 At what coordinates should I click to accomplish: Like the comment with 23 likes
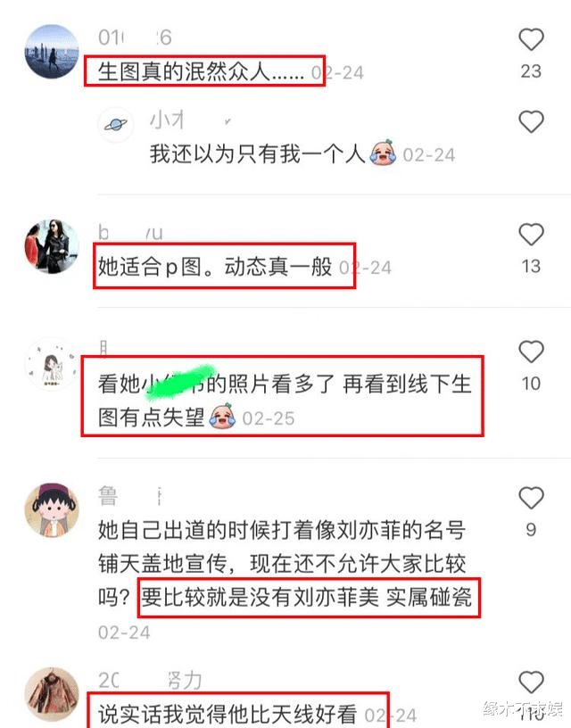531,39
